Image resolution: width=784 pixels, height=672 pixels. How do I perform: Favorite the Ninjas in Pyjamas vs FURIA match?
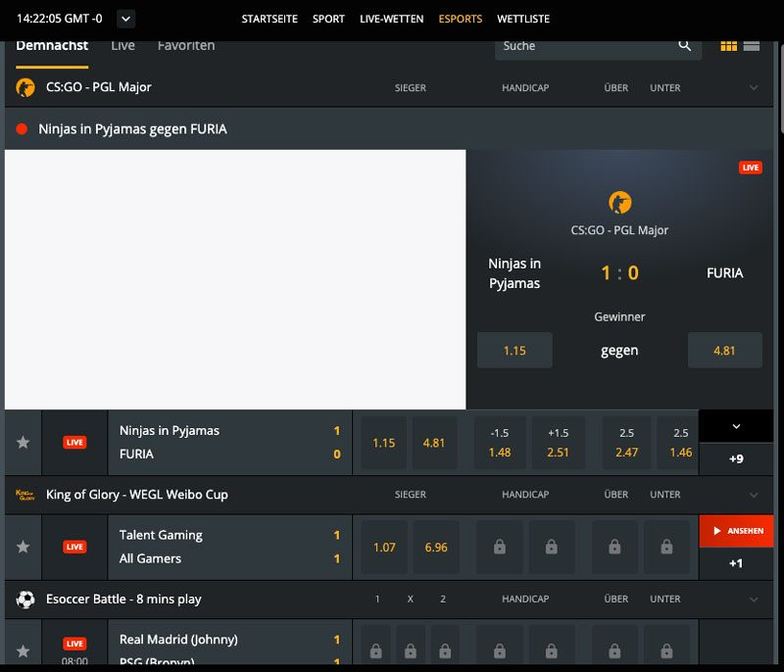[23, 443]
